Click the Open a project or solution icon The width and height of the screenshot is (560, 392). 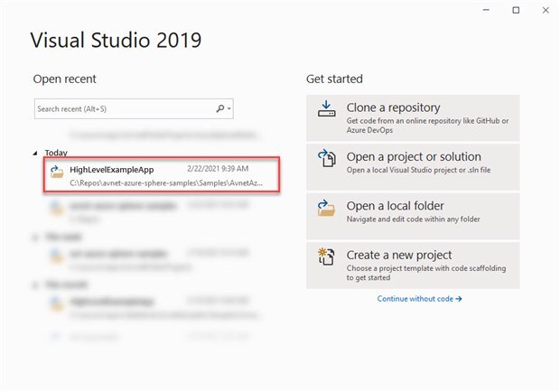pos(327,159)
